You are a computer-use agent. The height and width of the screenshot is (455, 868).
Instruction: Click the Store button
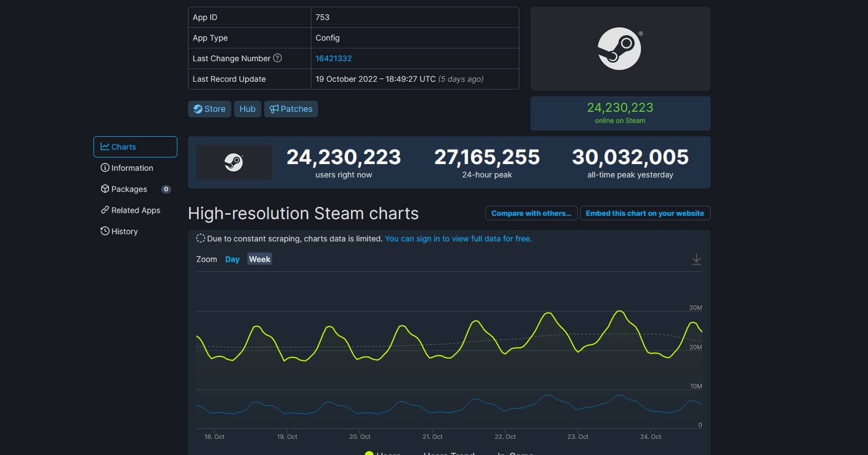coord(210,109)
